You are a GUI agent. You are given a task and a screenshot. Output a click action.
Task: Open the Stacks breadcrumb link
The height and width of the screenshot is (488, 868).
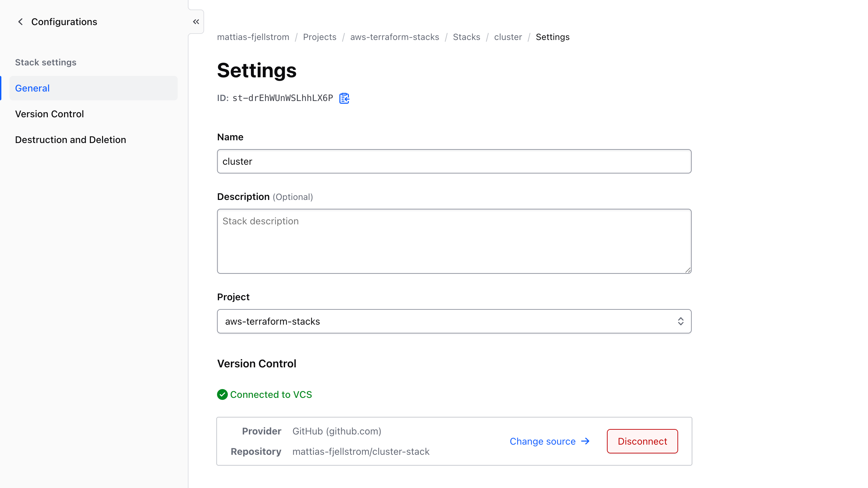(467, 37)
